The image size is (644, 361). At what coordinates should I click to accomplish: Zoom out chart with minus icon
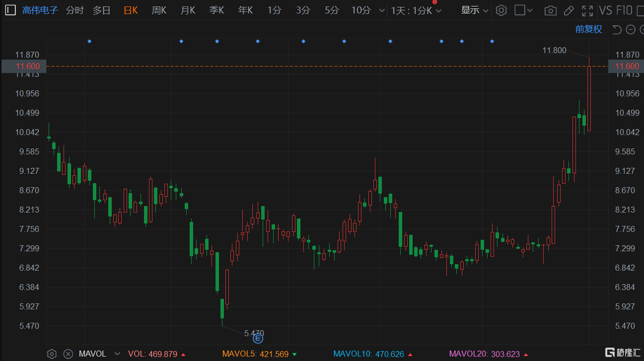631,30
